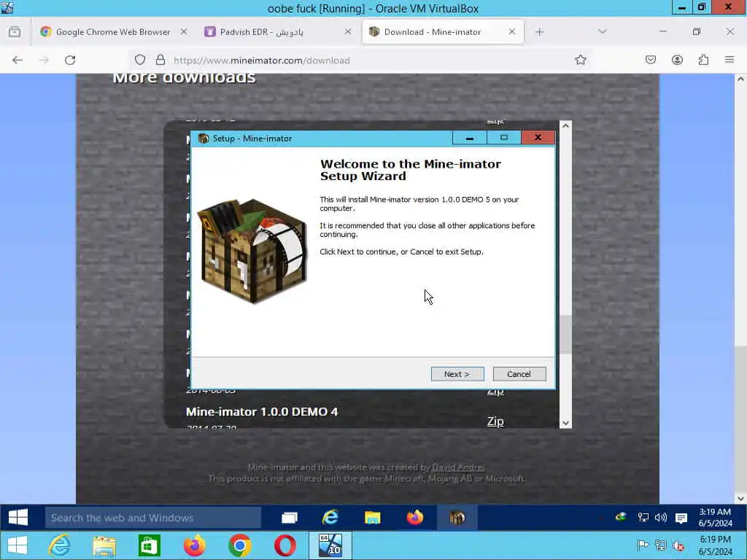Open guest Action Center notifications icon
The image size is (747, 560).
click(x=681, y=518)
